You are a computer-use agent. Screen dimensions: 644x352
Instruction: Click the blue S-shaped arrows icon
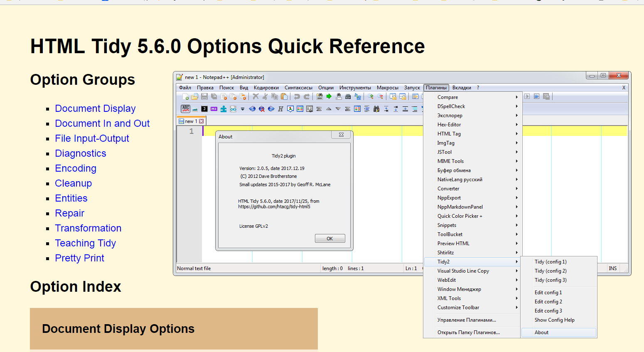357,96
